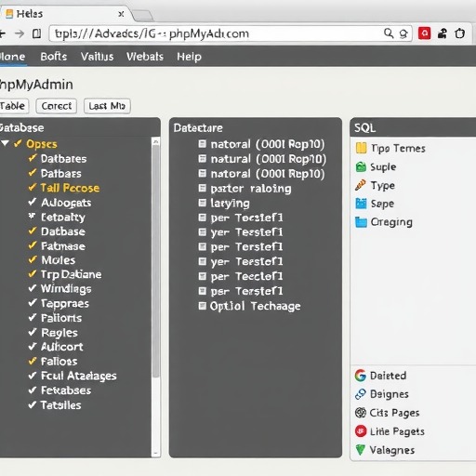This screenshot has width=476, height=476.
Task: Open a new browser tab
Action: click(143, 15)
